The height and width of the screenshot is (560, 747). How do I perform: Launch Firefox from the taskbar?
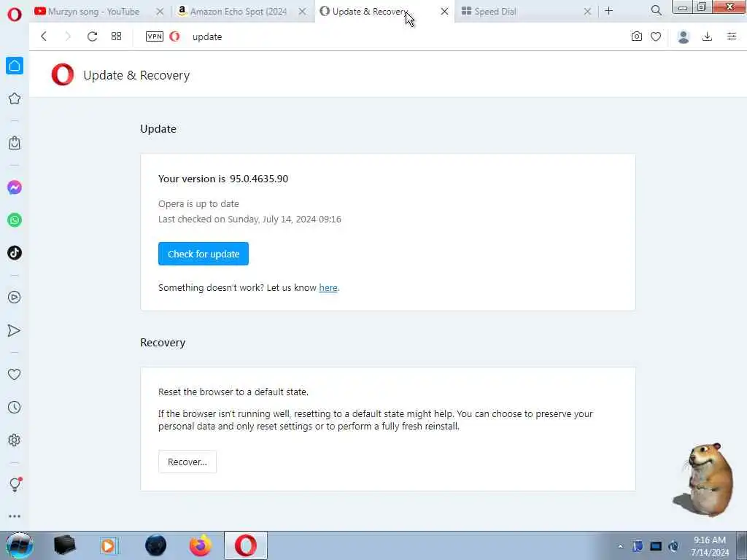coord(201,545)
